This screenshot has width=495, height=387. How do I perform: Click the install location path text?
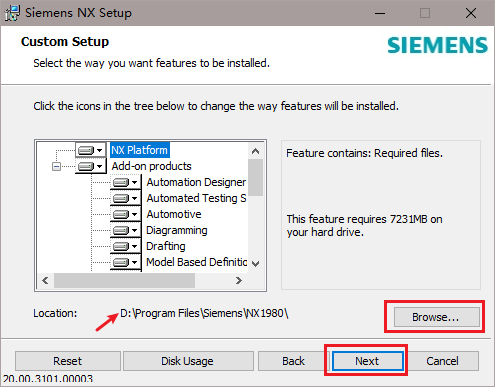point(204,313)
